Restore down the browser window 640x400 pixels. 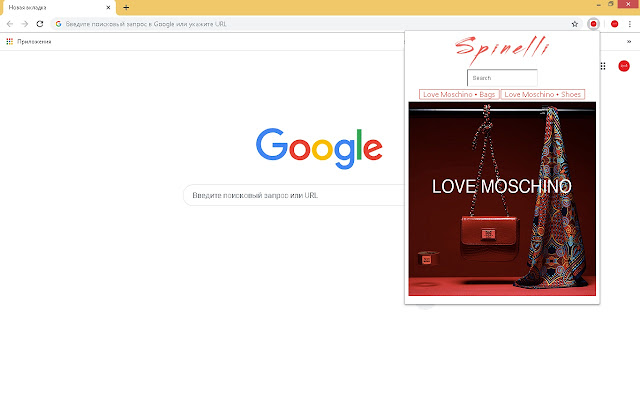coord(611,4)
